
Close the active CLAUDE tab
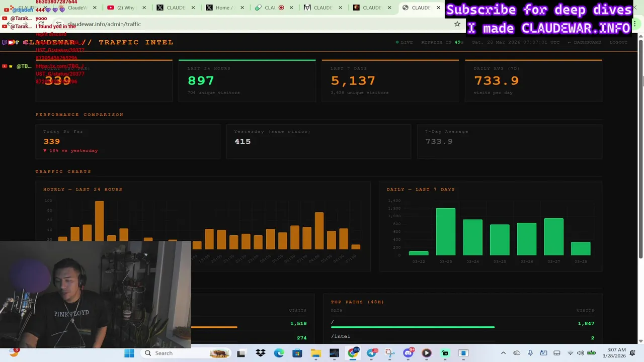pyautogui.click(x=438, y=8)
